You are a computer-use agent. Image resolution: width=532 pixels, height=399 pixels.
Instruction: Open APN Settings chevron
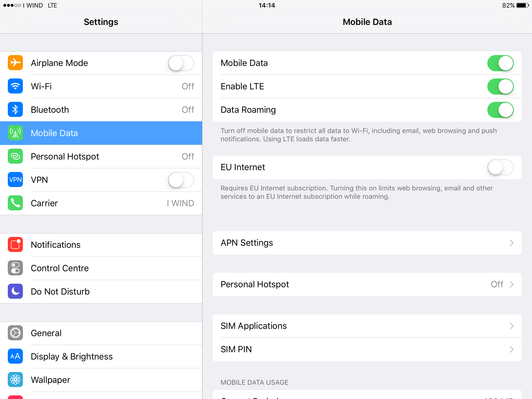pos(511,243)
